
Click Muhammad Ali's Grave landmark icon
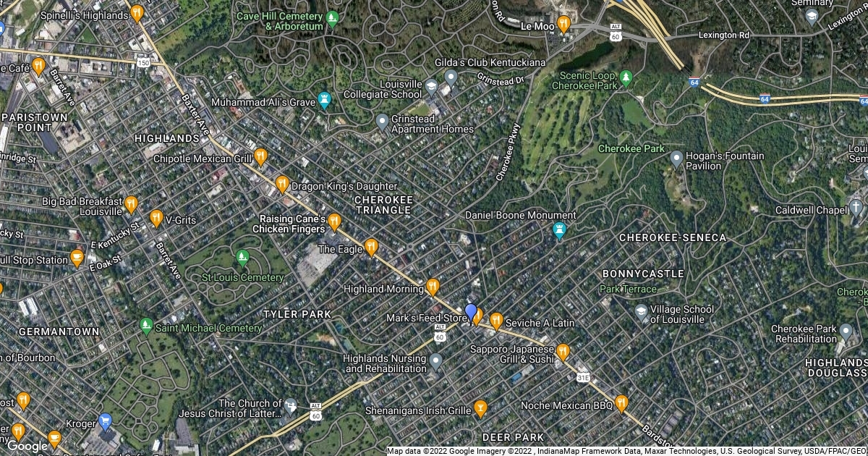[325, 101]
